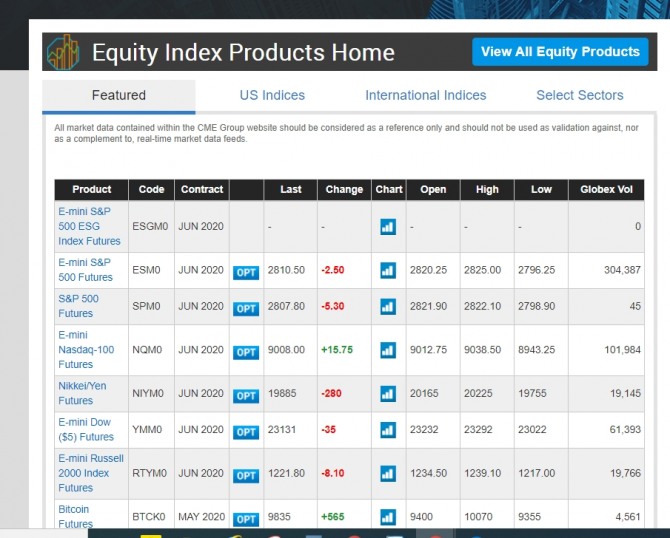Click open value 2821.90
670x538 pixels.
coord(429,307)
